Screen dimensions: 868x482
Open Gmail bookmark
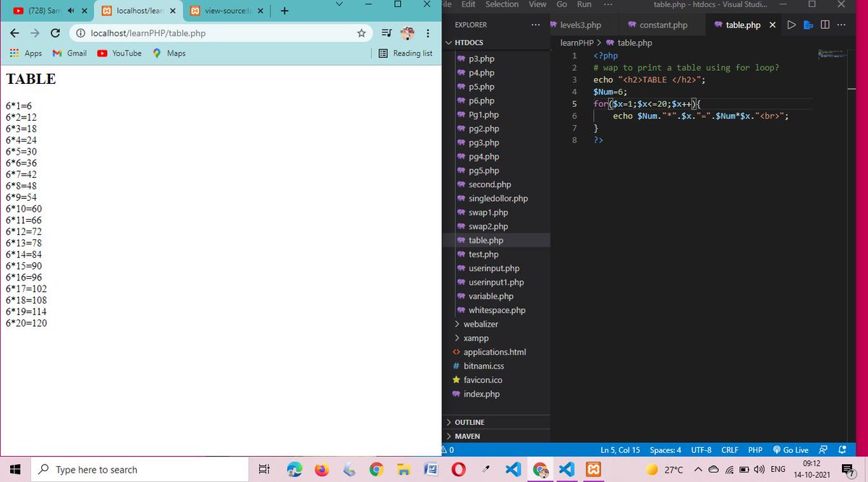point(69,53)
